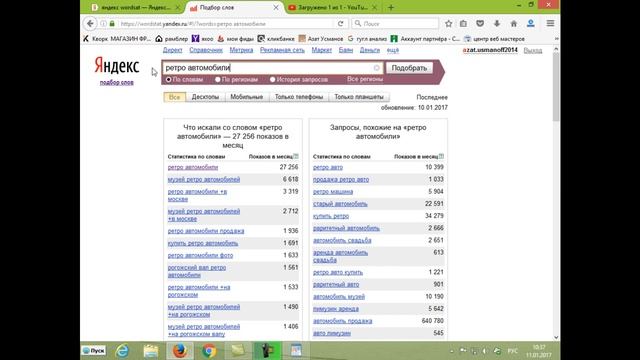
Task: Open 'лимузин аренда' similar query link
Action: (336, 309)
